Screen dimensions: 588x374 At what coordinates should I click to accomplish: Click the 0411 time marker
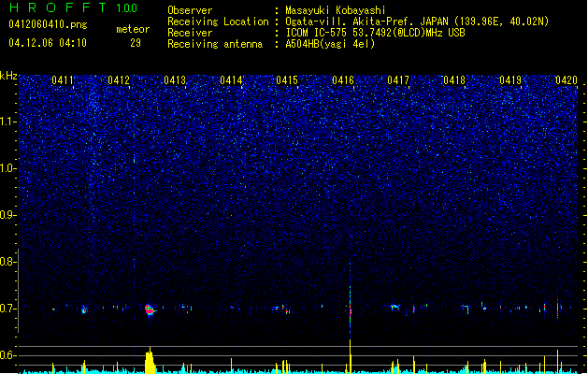coord(63,80)
